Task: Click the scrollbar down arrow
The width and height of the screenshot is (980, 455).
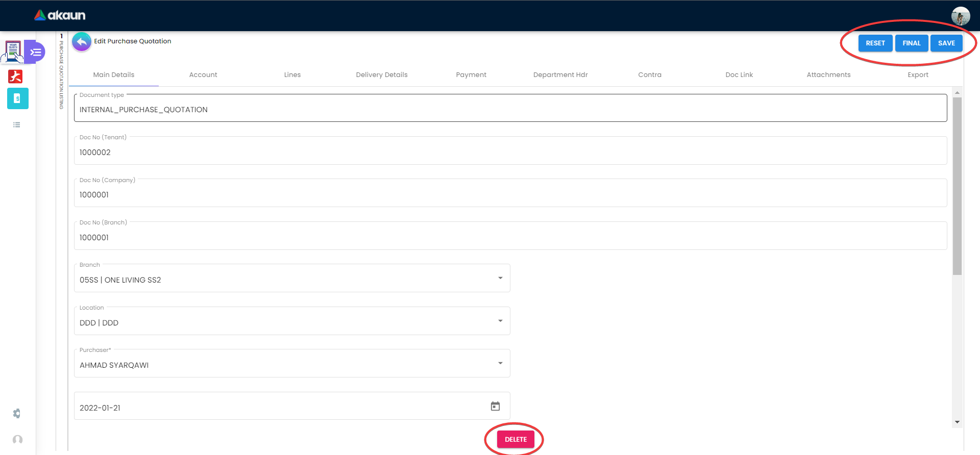Action: [x=957, y=422]
